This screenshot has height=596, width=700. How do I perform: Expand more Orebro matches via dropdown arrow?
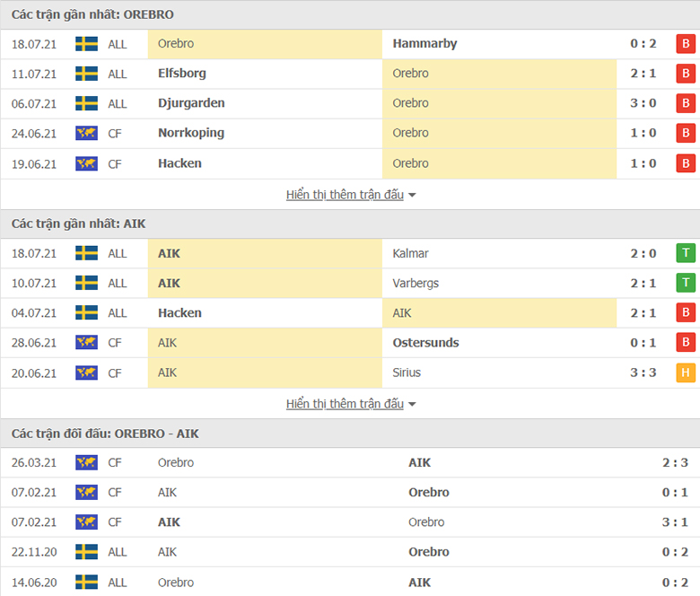412,195
